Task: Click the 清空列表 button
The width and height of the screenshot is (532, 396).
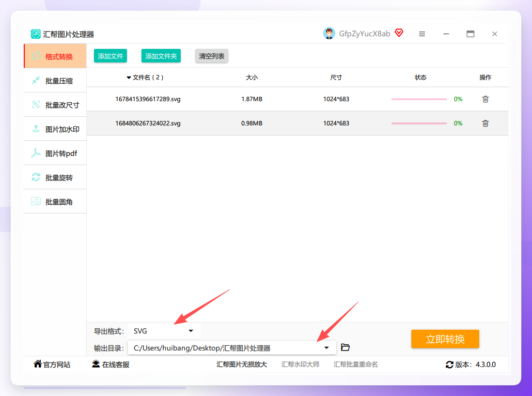Action: (211, 56)
